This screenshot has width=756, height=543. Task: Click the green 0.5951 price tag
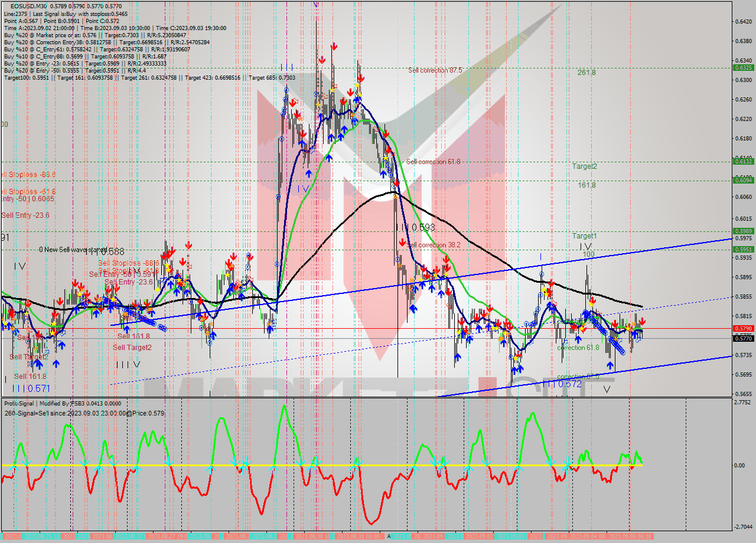(x=742, y=249)
